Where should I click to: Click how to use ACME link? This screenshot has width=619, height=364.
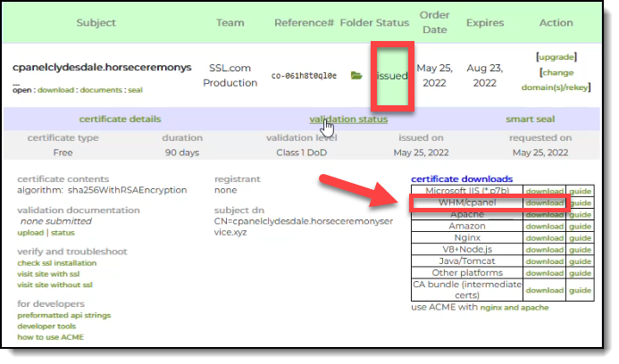pos(50,337)
